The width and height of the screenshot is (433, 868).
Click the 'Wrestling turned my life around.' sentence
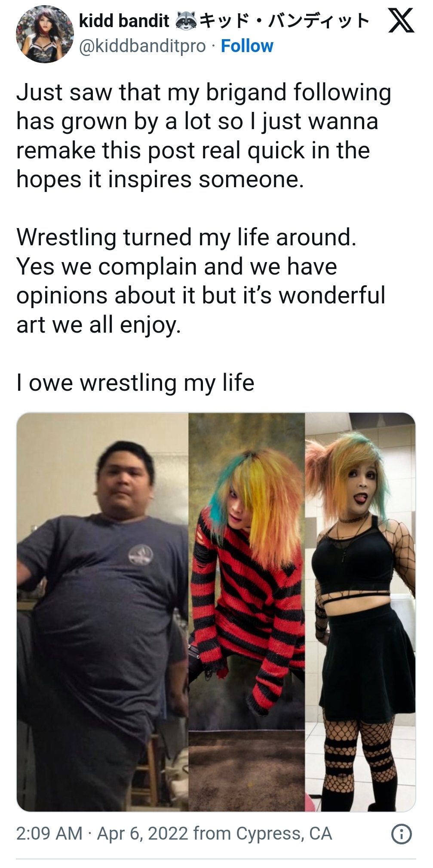187,238
